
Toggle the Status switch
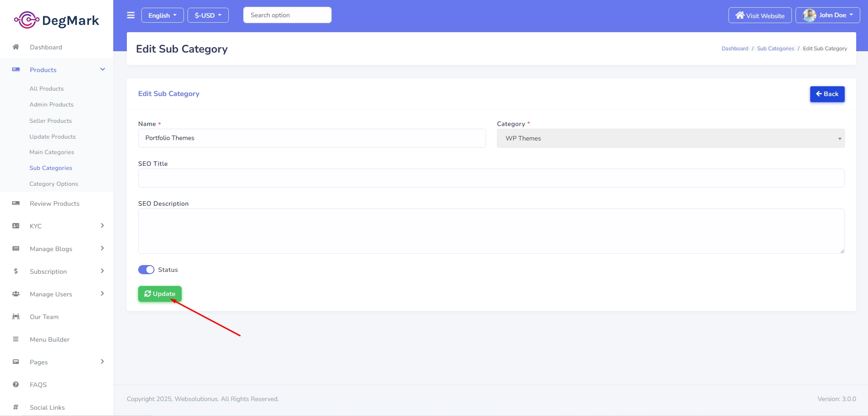pos(146,270)
